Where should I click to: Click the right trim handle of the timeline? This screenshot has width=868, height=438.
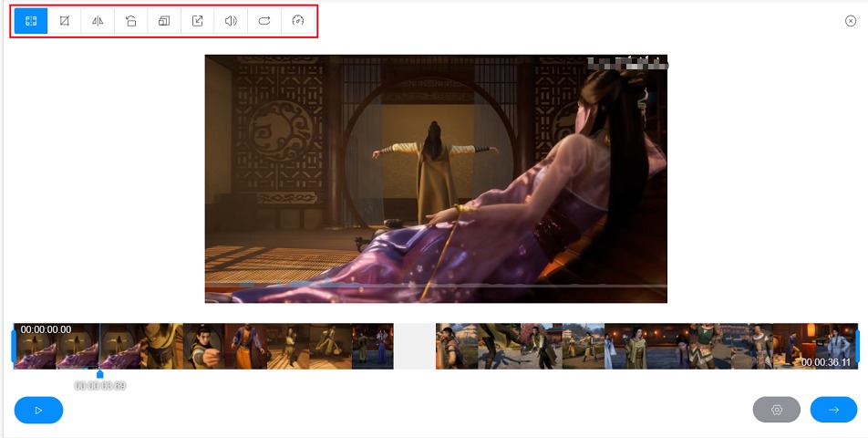[857, 346]
